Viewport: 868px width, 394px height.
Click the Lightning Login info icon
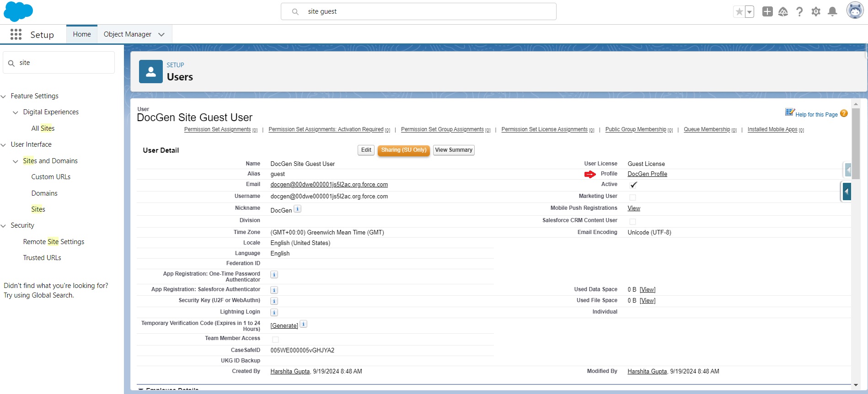point(274,313)
